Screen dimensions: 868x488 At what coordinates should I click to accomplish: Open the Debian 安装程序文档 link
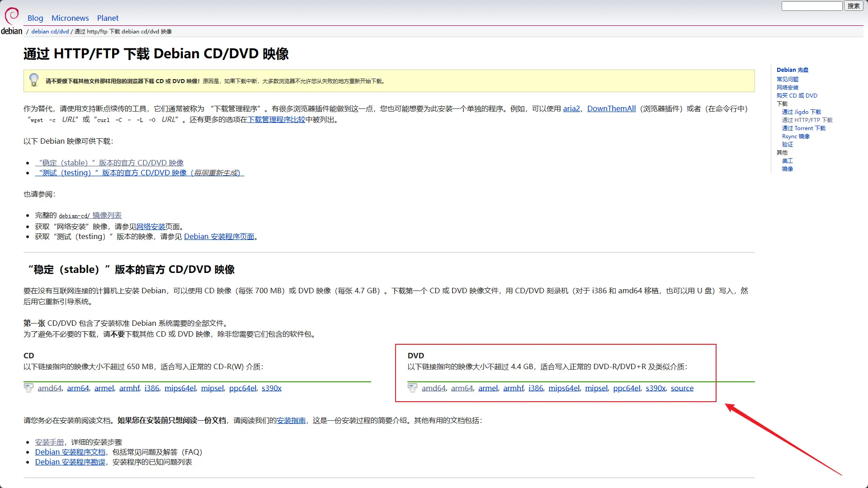(x=70, y=452)
